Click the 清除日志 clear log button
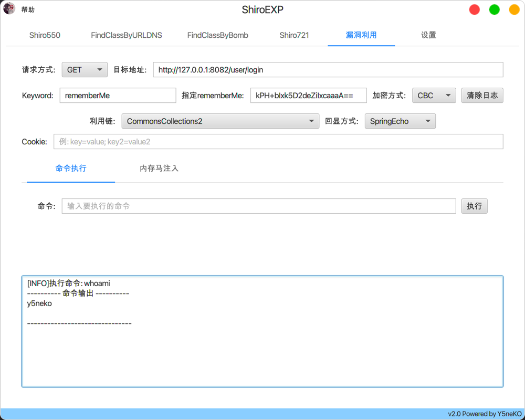525x420 pixels. pyautogui.click(x=482, y=96)
